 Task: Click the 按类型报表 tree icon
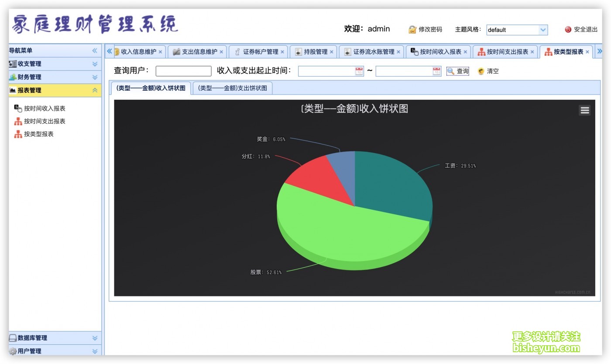click(18, 134)
